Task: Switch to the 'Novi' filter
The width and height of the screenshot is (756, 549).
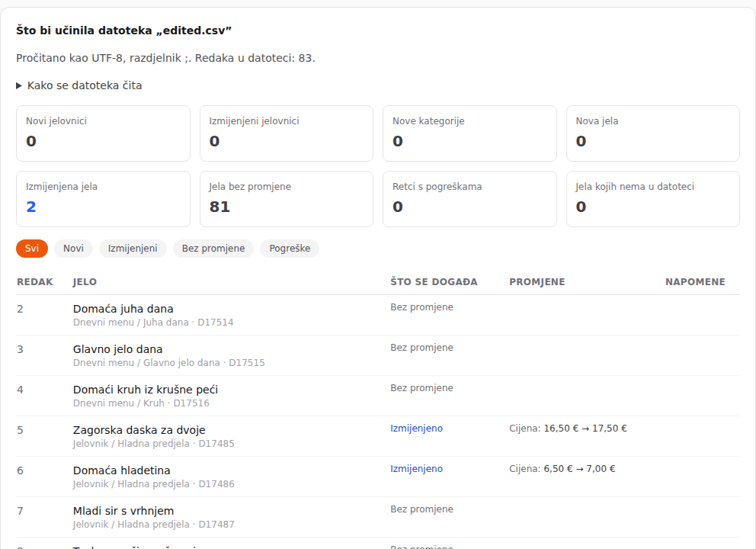Action: click(x=73, y=249)
